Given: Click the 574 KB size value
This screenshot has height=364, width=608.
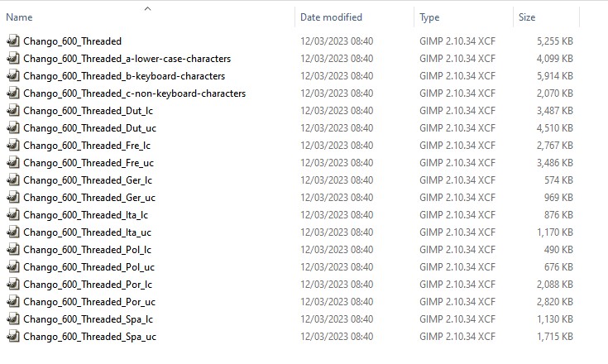Looking at the screenshot, I should click(558, 180).
